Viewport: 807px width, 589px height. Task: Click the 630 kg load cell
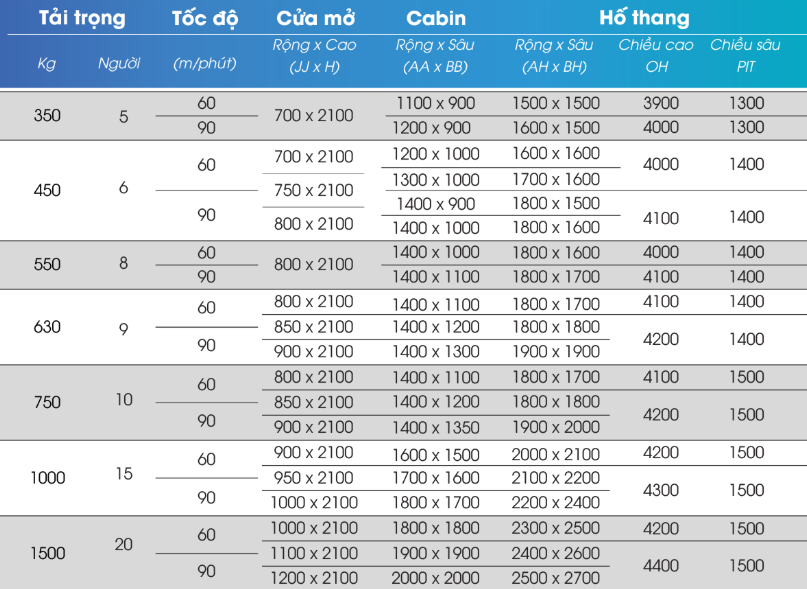pos(47,327)
